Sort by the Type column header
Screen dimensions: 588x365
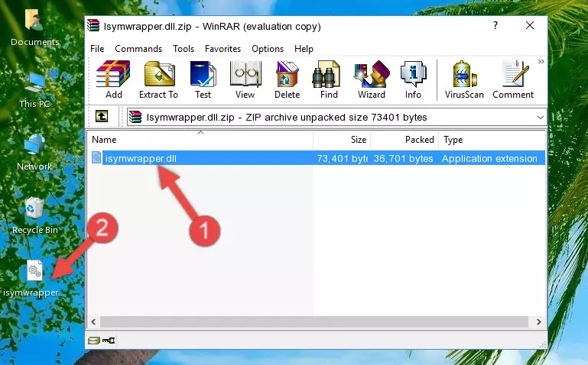[x=492, y=140]
